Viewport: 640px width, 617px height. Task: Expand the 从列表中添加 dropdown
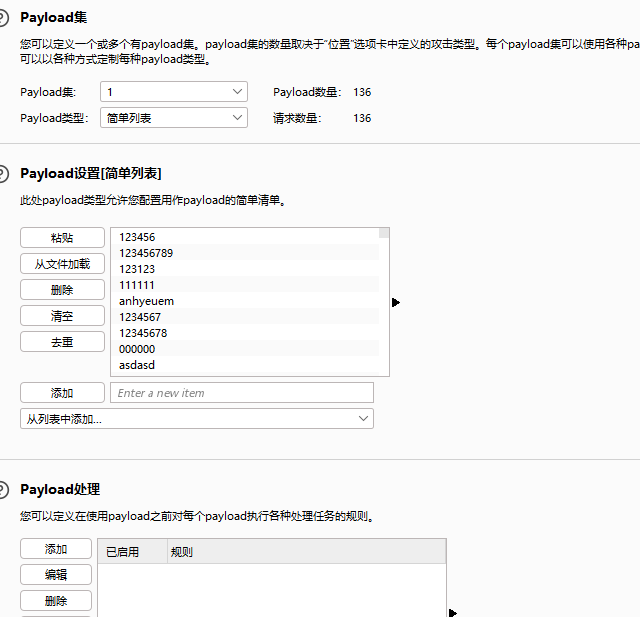click(197, 419)
